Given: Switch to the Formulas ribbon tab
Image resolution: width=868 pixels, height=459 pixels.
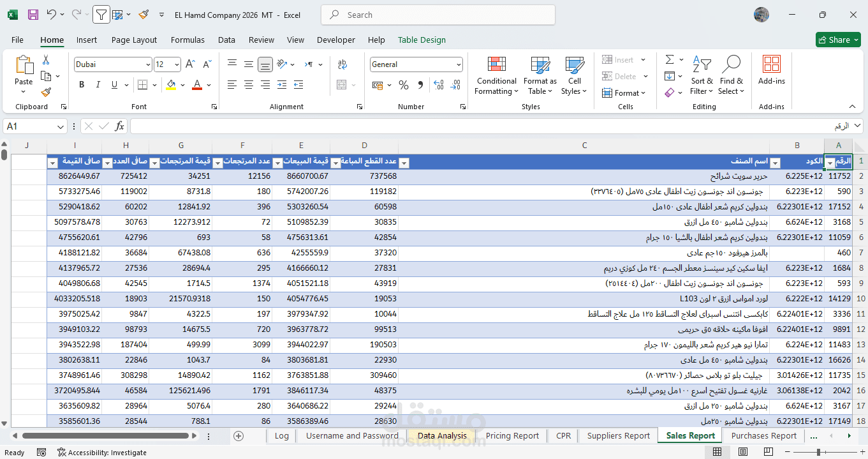Looking at the screenshot, I should click(x=188, y=40).
